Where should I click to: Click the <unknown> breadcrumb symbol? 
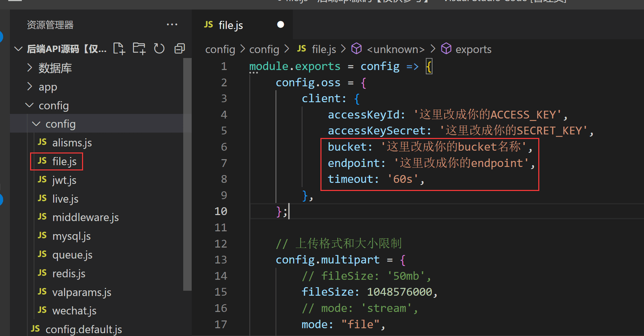coord(396,49)
